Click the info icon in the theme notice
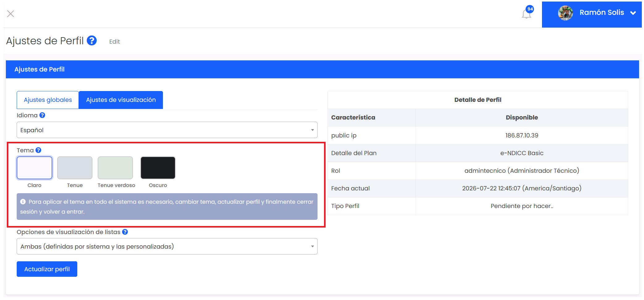 coord(23,202)
